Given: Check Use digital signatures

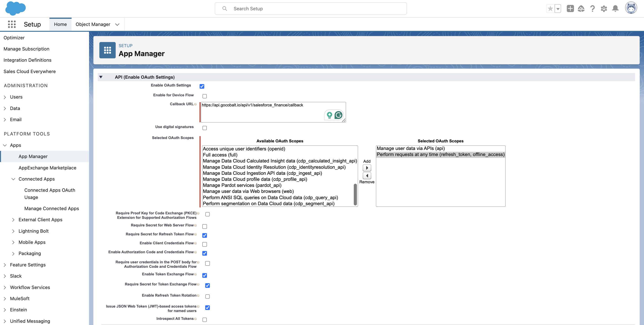Looking at the screenshot, I should (205, 128).
